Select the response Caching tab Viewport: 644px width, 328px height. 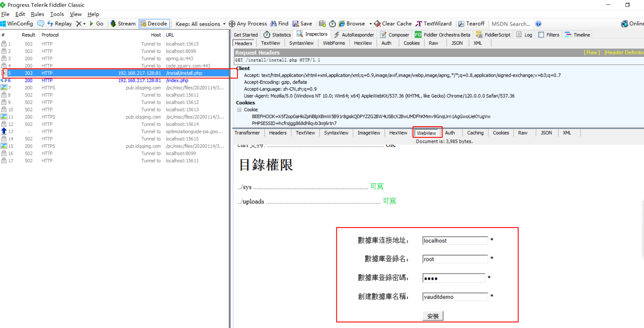(475, 133)
